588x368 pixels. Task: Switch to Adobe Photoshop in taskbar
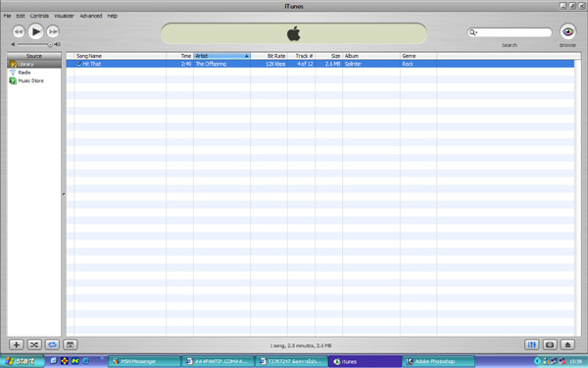pyautogui.click(x=438, y=361)
